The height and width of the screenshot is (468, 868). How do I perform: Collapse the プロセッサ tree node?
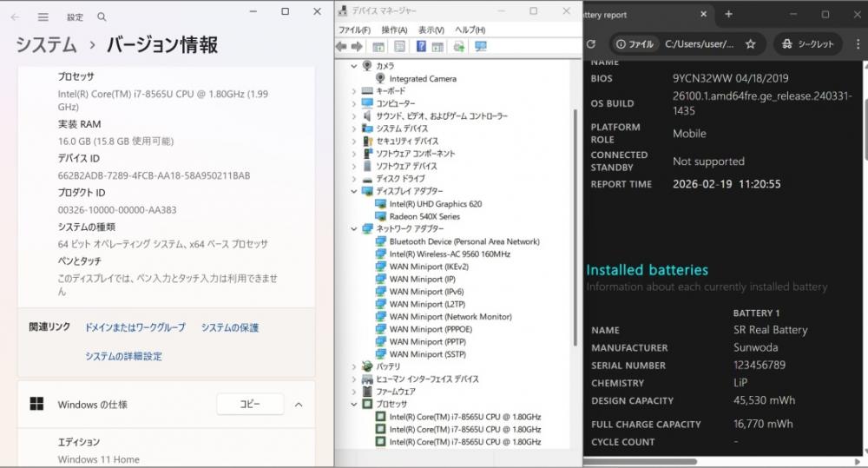(x=354, y=405)
